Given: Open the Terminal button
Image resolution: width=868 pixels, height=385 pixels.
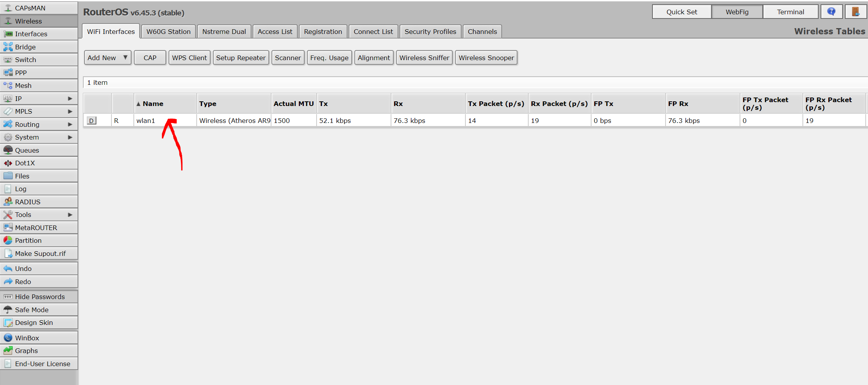Looking at the screenshot, I should click(x=790, y=12).
